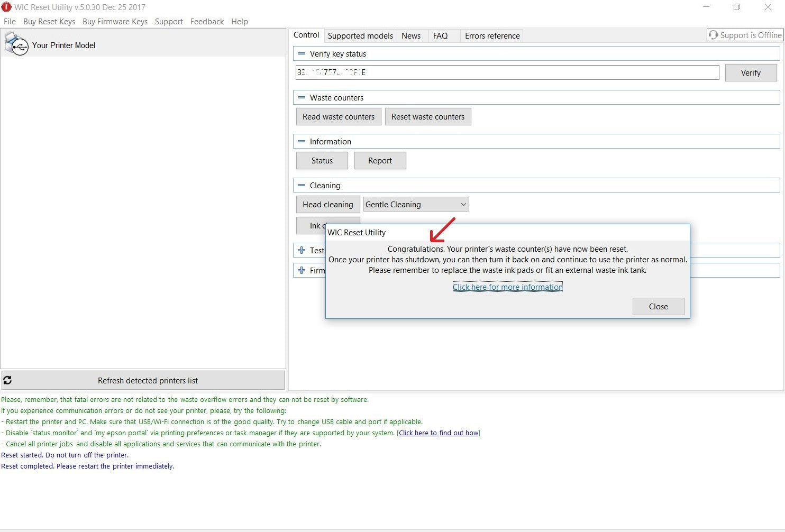785x532 pixels.
Task: Switch to the News tab
Action: point(411,35)
